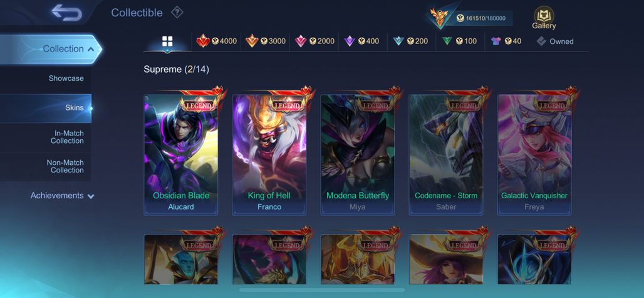Expand the Achievements sidebar section
The image size is (644, 298).
coord(62,196)
